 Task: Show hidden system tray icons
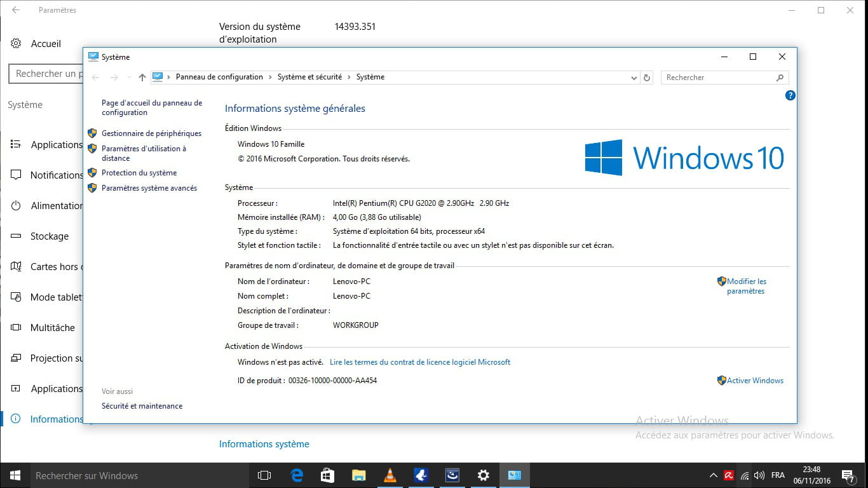pos(714,475)
